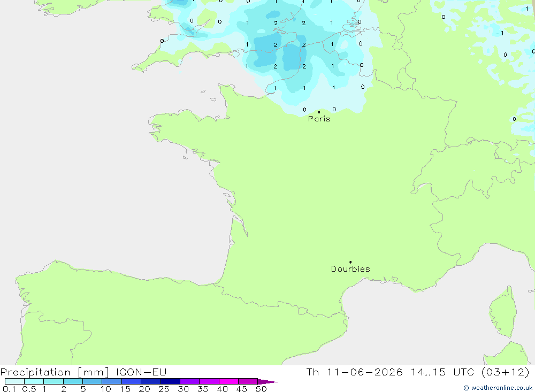Click legend value 25

pos(164,389)
